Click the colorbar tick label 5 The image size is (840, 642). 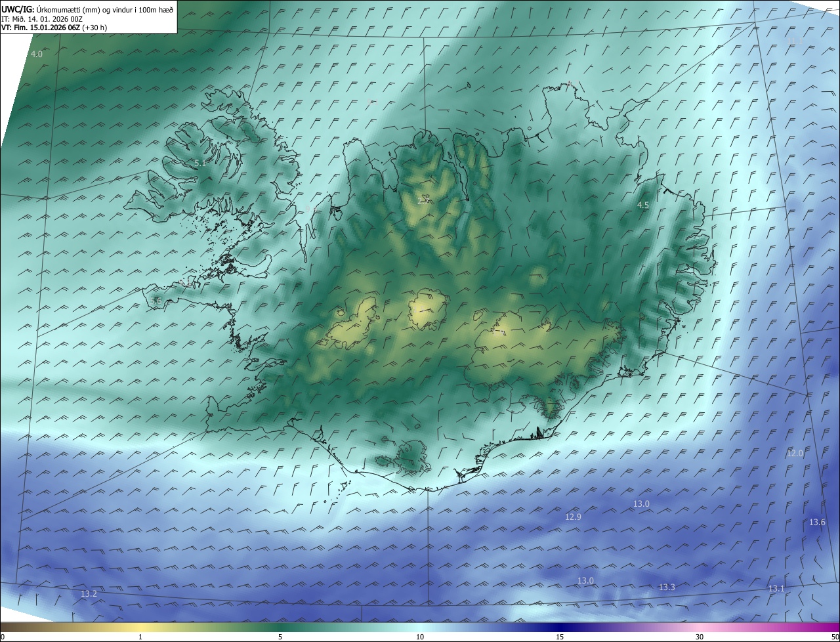tap(280, 637)
